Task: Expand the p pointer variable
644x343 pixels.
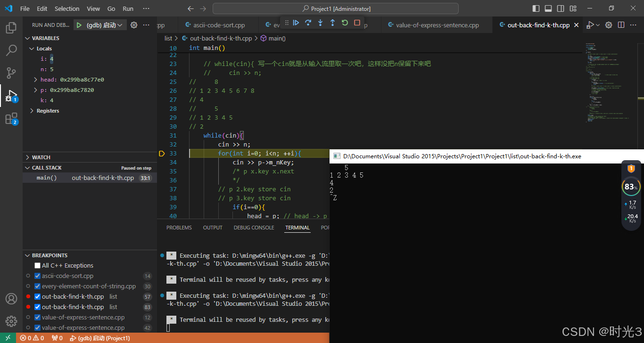Action: (36, 90)
